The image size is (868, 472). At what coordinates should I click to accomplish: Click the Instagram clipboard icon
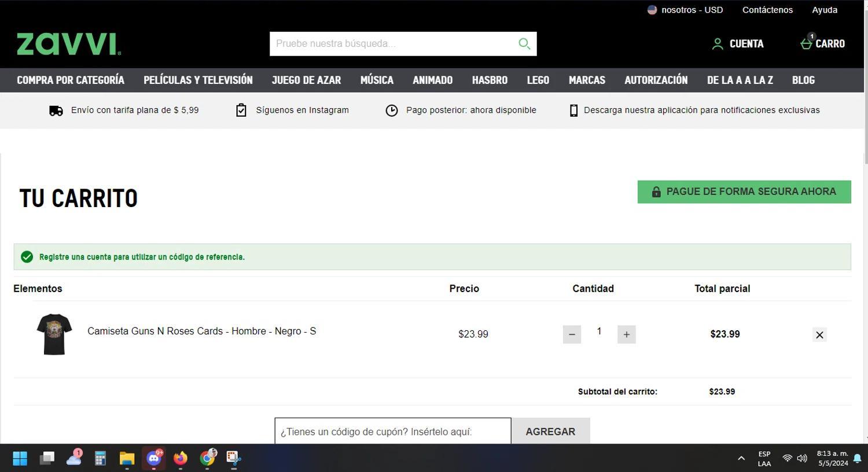(x=241, y=110)
